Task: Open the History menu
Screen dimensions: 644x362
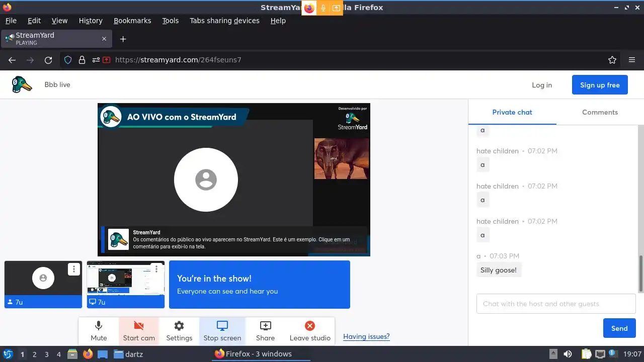Action: point(91,21)
